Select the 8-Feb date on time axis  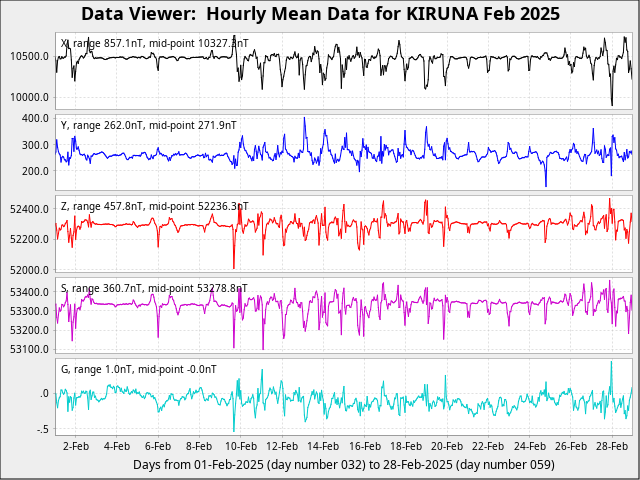[199, 446]
